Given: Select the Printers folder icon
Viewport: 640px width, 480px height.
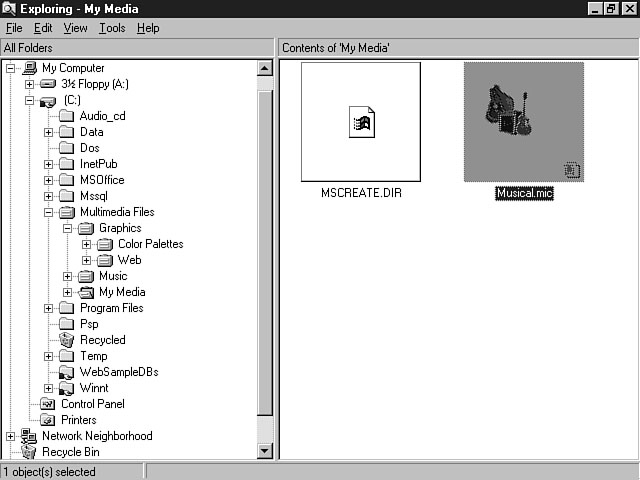Looking at the screenshot, I should point(48,420).
